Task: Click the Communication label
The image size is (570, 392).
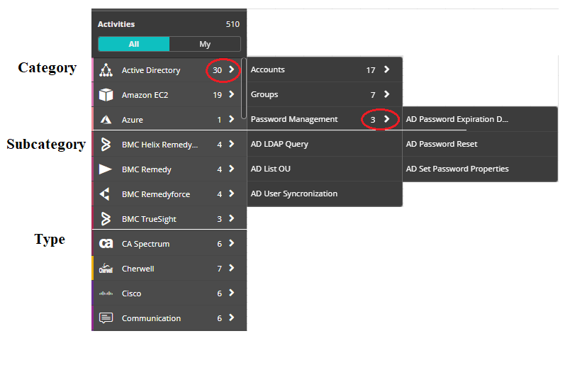Action: (151, 318)
